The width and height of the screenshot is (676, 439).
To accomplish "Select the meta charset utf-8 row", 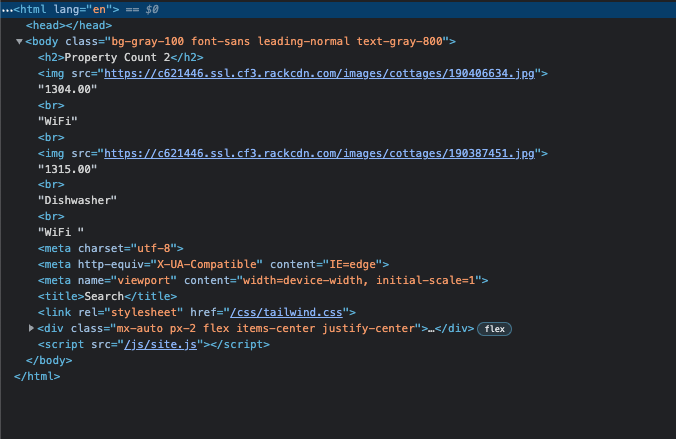I will pyautogui.click(x=338, y=248).
